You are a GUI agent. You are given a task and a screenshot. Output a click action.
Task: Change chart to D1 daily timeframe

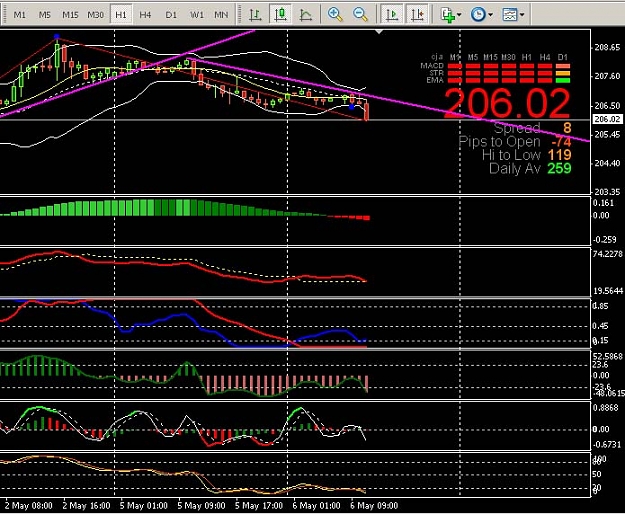point(171,15)
